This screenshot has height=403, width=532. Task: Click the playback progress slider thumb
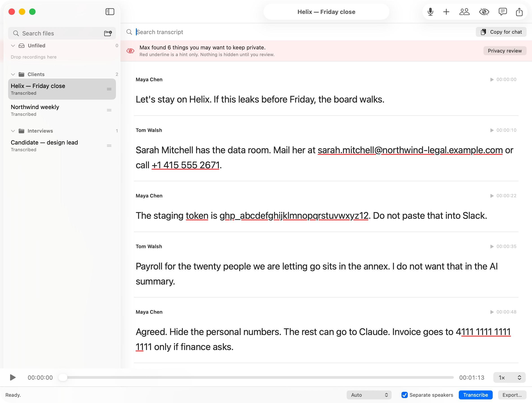63,378
